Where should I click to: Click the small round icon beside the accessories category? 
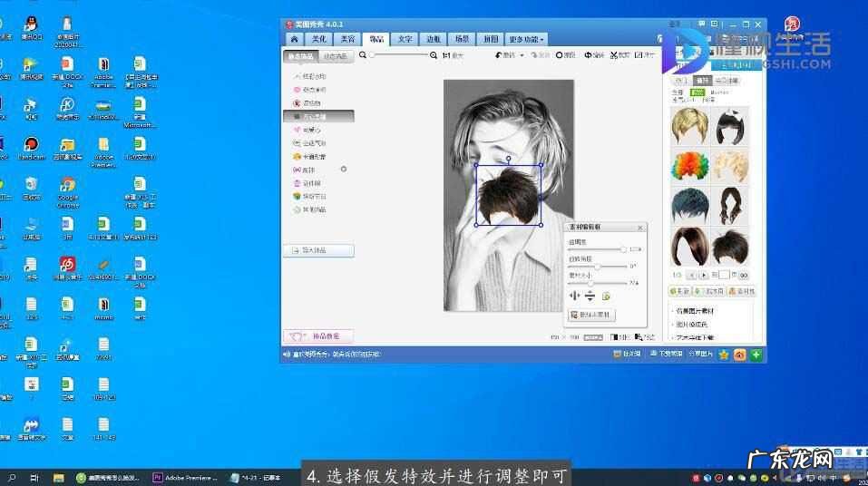[x=344, y=170]
